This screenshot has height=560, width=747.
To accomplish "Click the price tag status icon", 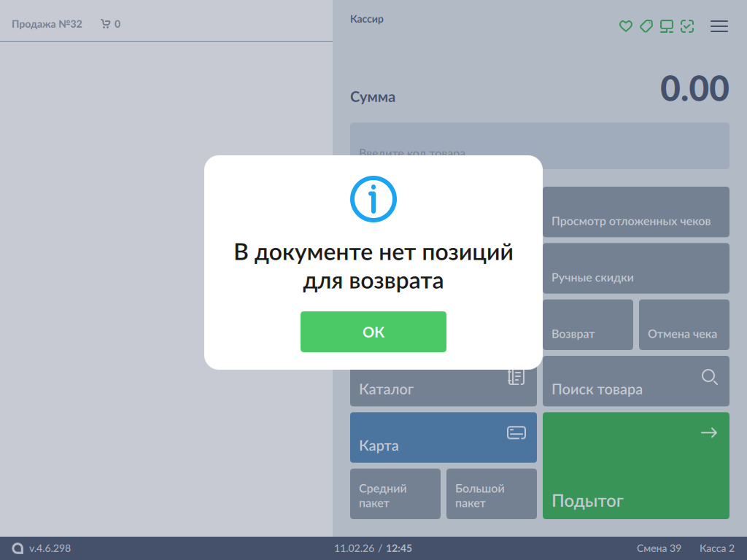I will pyautogui.click(x=646, y=26).
